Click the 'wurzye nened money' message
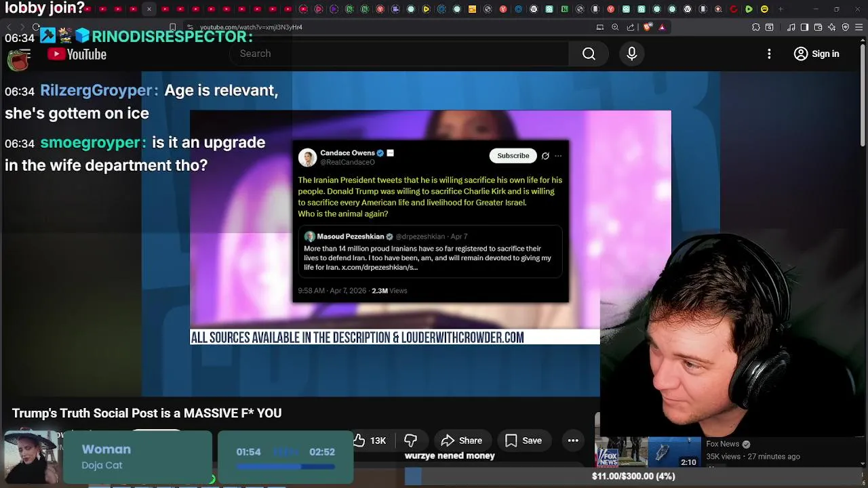 coord(450,455)
